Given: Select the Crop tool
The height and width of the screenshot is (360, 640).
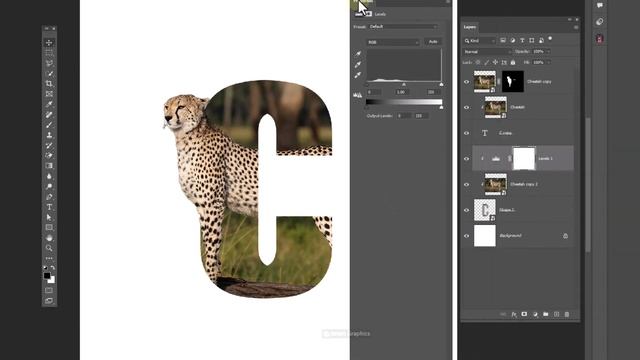Looking at the screenshot, I should [x=49, y=84].
